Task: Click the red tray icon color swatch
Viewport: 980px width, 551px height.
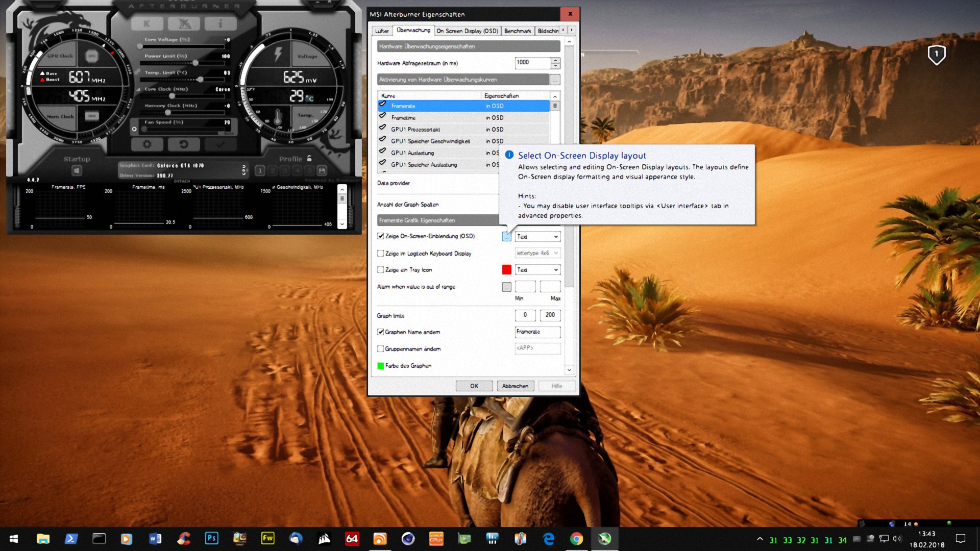Action: 506,270
